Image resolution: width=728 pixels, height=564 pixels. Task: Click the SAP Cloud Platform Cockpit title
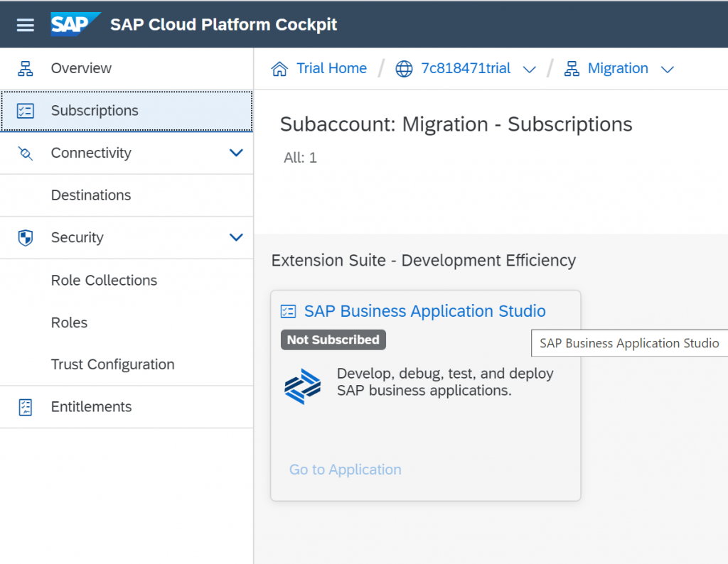223,25
